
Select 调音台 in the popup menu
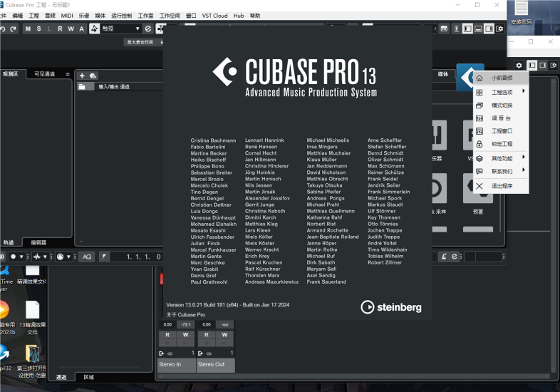point(501,118)
